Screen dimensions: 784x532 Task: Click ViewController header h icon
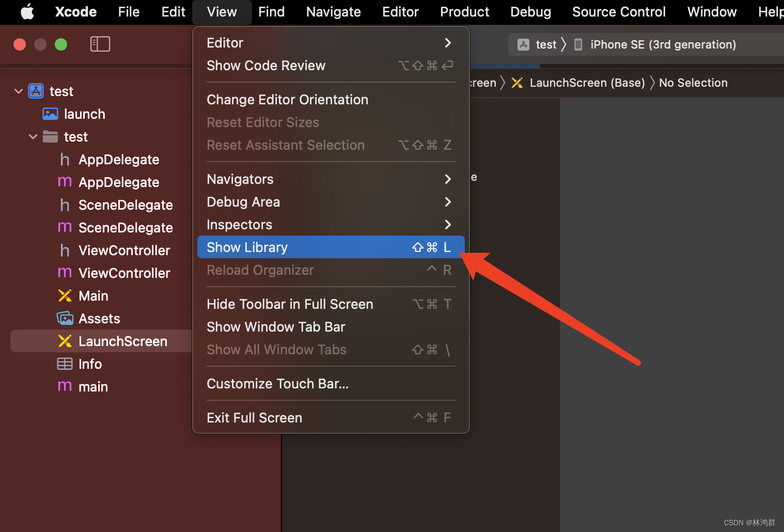(x=65, y=250)
